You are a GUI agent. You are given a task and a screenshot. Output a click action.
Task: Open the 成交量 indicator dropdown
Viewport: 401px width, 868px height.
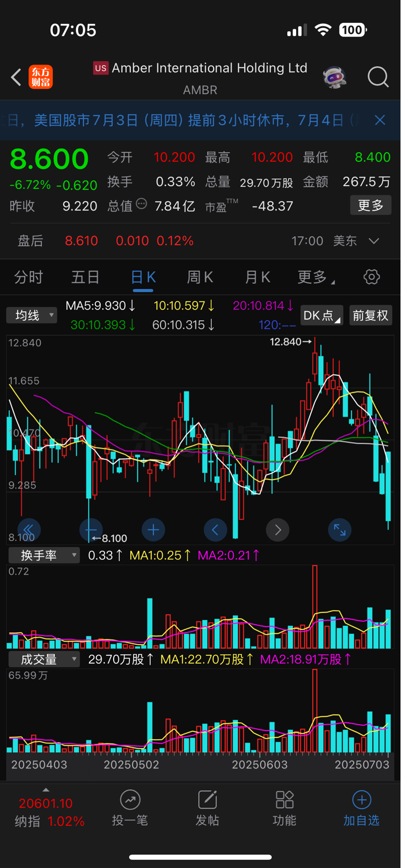(44, 660)
